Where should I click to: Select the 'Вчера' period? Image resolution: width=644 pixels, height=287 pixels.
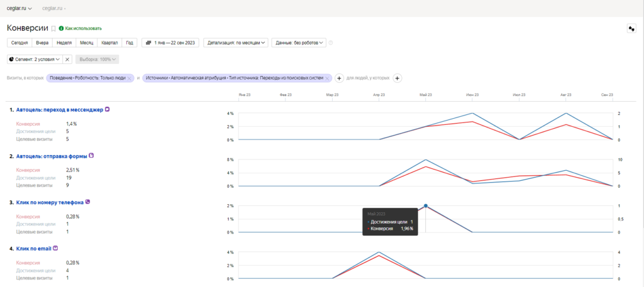42,43
